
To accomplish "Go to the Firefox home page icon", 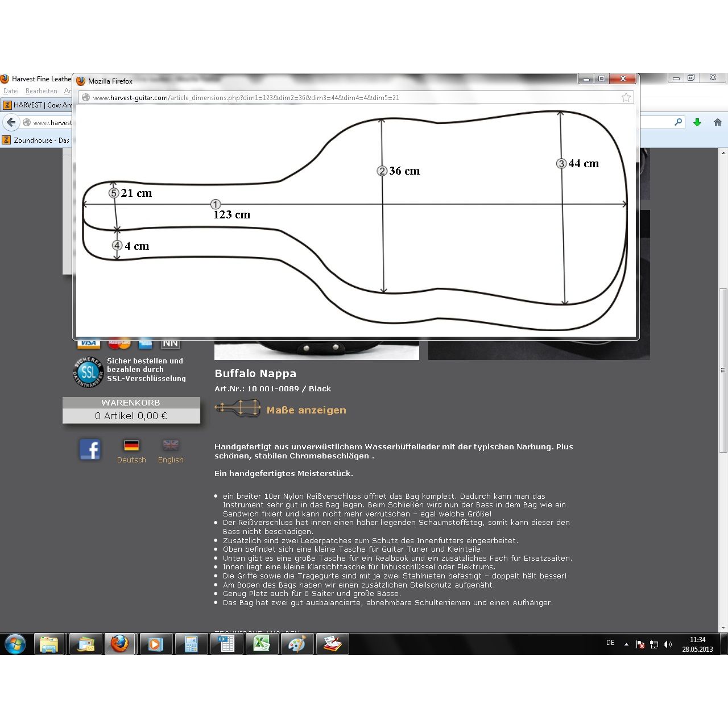I will click(718, 122).
